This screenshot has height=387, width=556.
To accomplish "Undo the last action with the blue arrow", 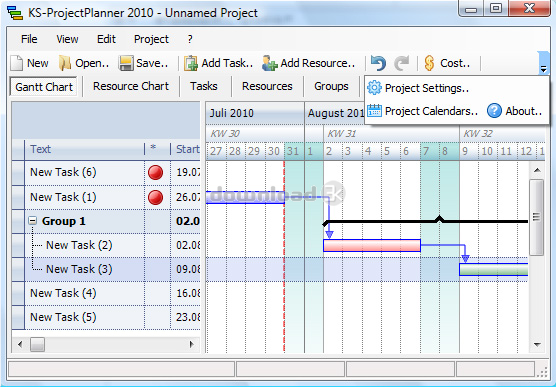I will click(378, 63).
